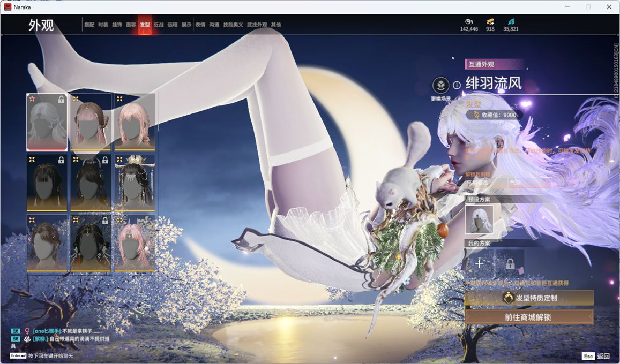
Task: Click the silver coin currency icon showing 142,446
Action: [x=469, y=21]
